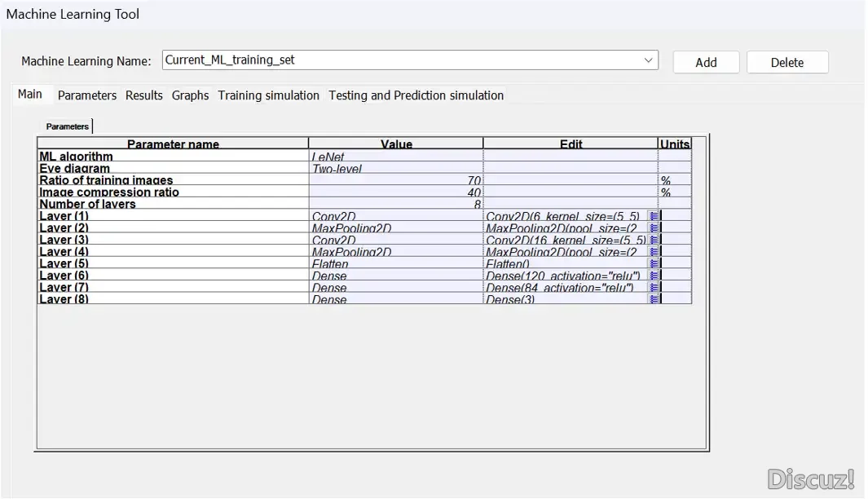Select the inner Parameters sub-tab
The height and width of the screenshot is (499, 868).
67,126
